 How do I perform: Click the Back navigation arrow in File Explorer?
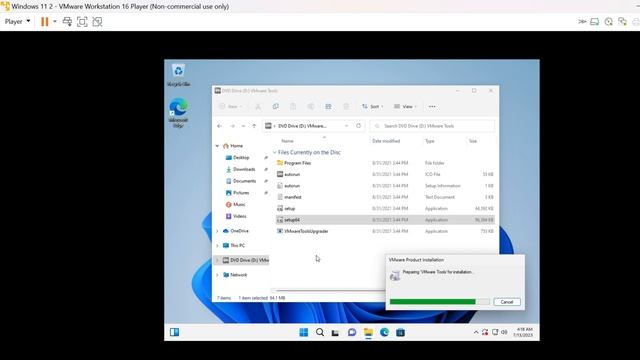pos(220,126)
